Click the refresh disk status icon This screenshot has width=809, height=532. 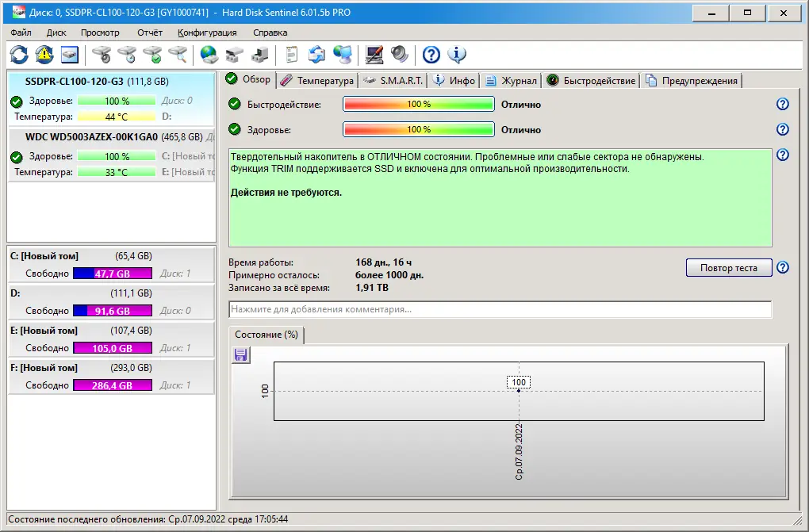tap(17, 54)
